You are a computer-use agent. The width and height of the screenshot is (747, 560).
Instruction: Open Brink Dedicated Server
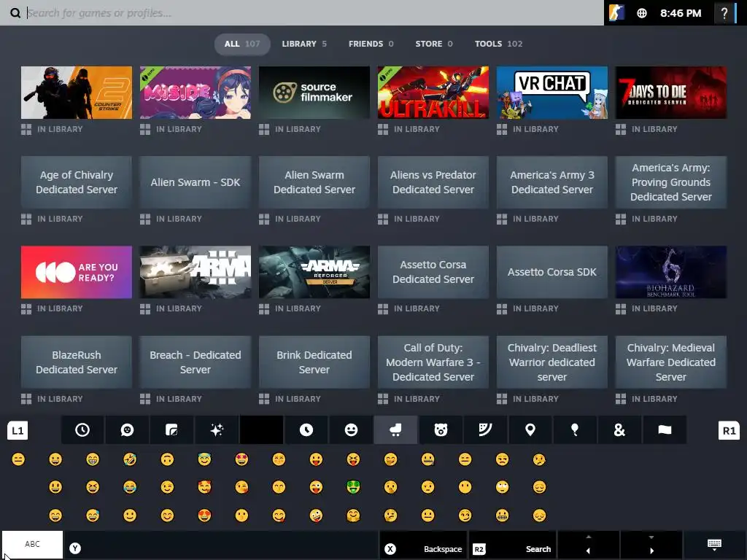pyautogui.click(x=314, y=362)
